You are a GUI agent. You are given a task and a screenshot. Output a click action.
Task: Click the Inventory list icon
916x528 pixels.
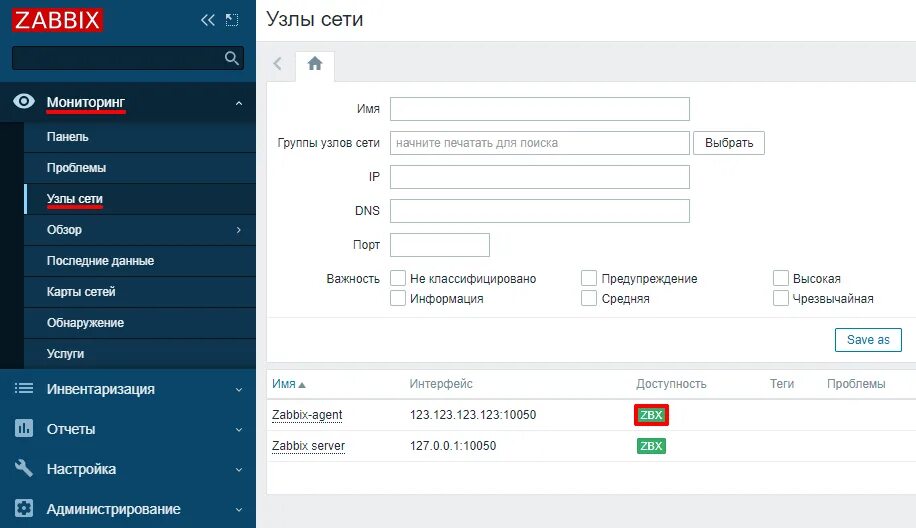23,388
